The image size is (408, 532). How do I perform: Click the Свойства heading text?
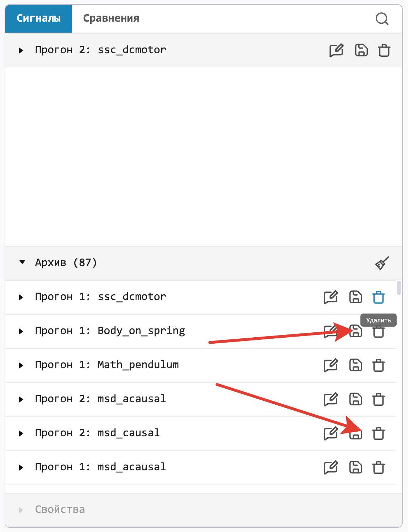tap(60, 510)
